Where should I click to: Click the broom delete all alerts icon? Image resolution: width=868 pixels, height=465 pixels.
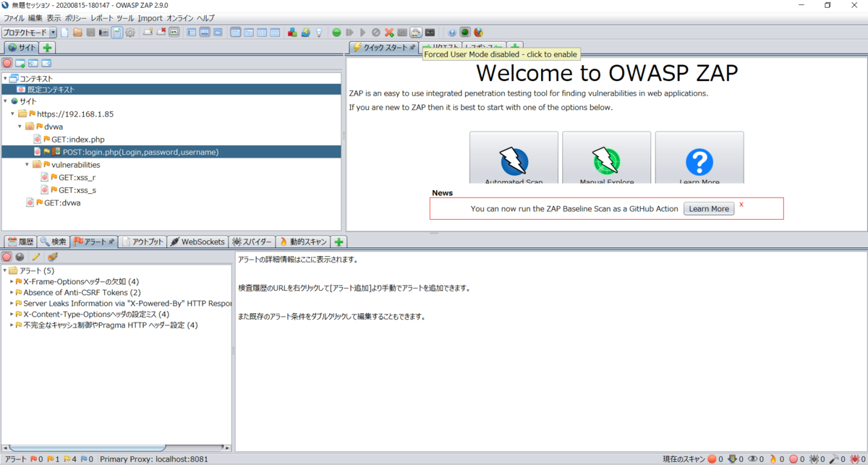[52, 257]
